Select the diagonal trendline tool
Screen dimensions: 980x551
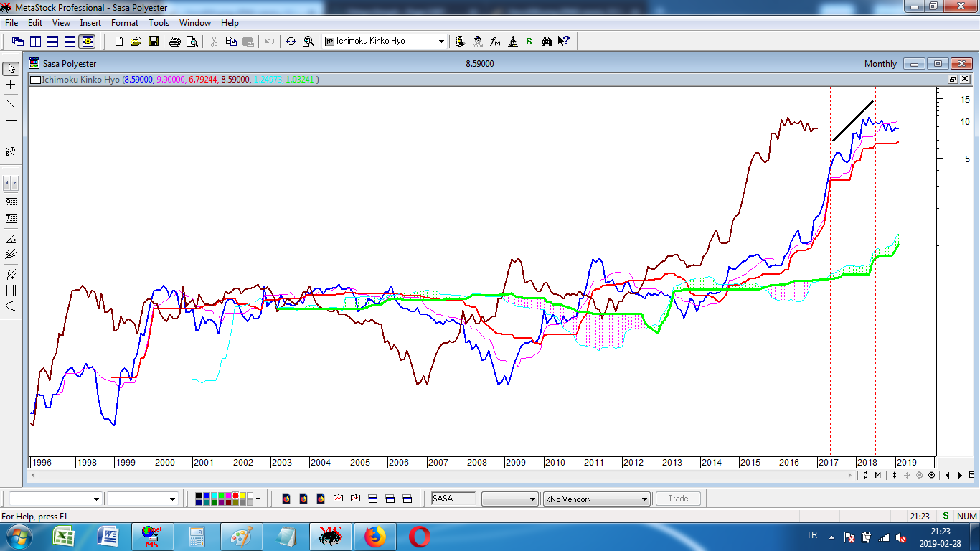[x=11, y=104]
